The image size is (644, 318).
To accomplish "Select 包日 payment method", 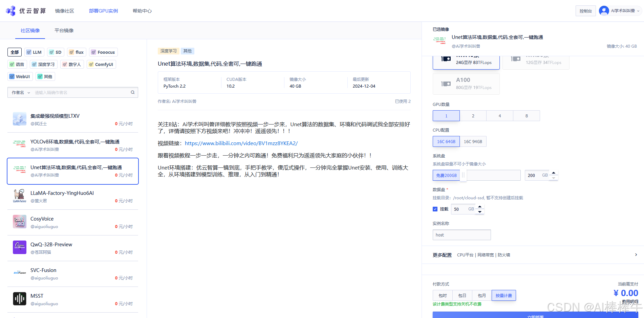I will point(462,295).
